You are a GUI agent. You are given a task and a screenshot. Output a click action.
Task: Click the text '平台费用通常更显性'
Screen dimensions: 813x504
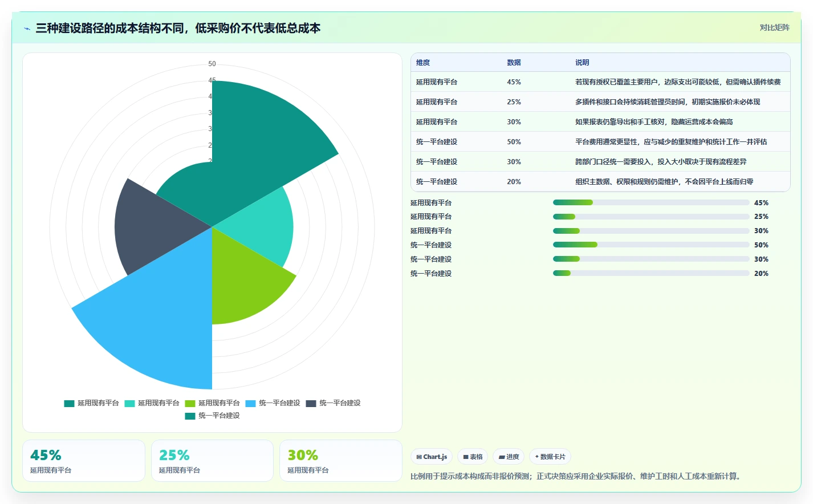tap(606, 142)
